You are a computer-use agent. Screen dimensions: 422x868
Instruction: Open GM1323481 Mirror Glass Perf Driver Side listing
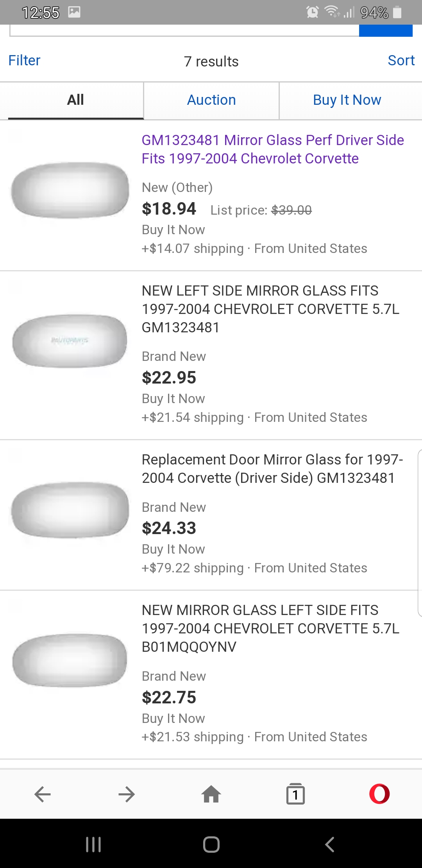point(272,149)
